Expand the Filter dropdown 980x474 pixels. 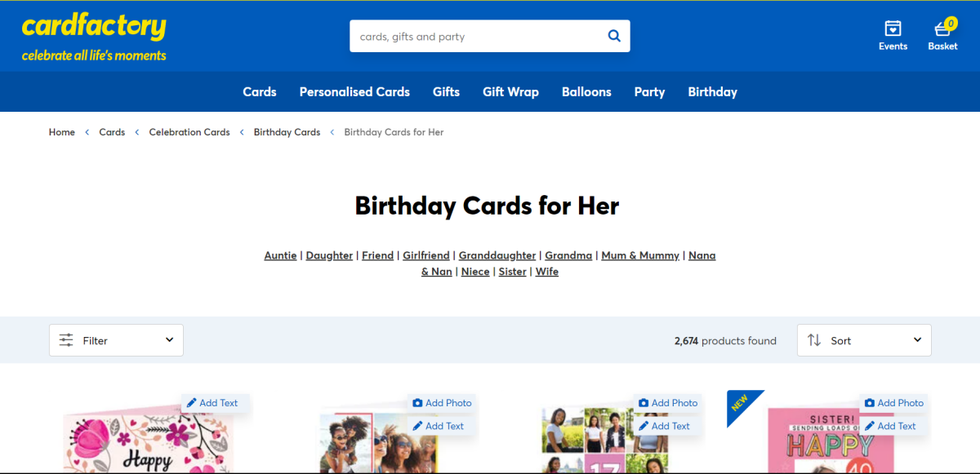[116, 340]
